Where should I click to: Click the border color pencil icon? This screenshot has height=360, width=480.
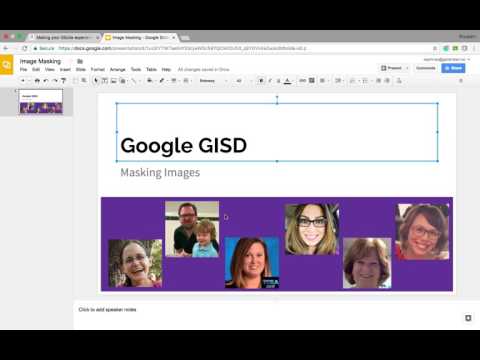click(x=162, y=81)
